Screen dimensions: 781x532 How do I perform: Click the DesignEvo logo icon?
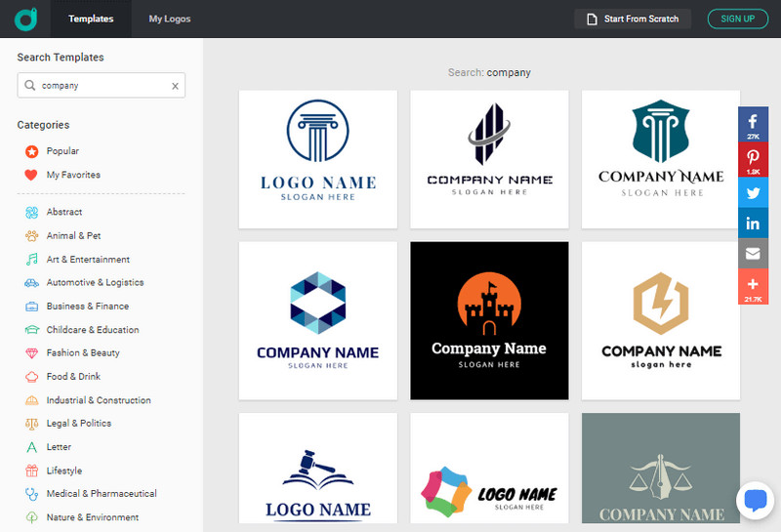coord(27,19)
